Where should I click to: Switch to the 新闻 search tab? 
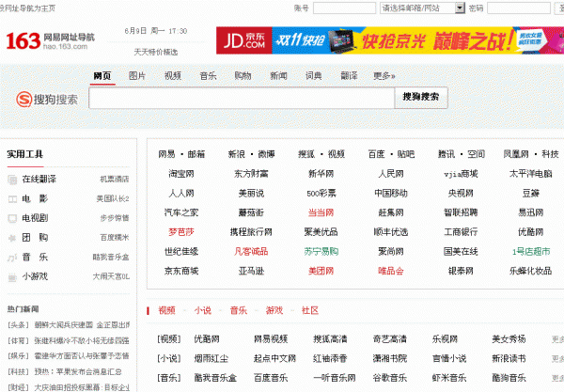pyautogui.click(x=279, y=76)
